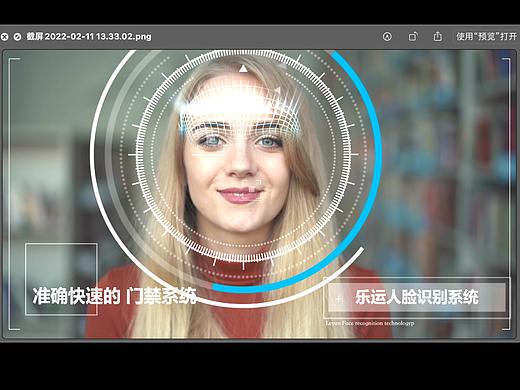Click the previewed face recognition image

[x=260, y=194]
